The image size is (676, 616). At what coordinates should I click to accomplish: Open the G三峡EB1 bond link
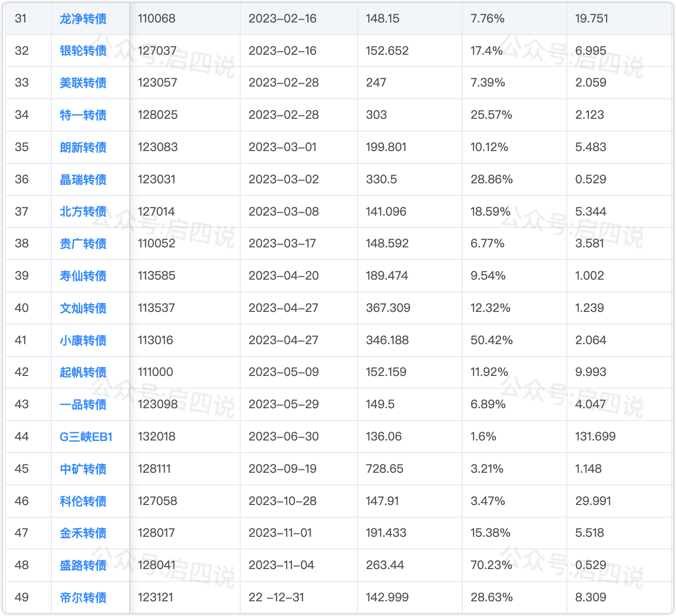tap(86, 437)
